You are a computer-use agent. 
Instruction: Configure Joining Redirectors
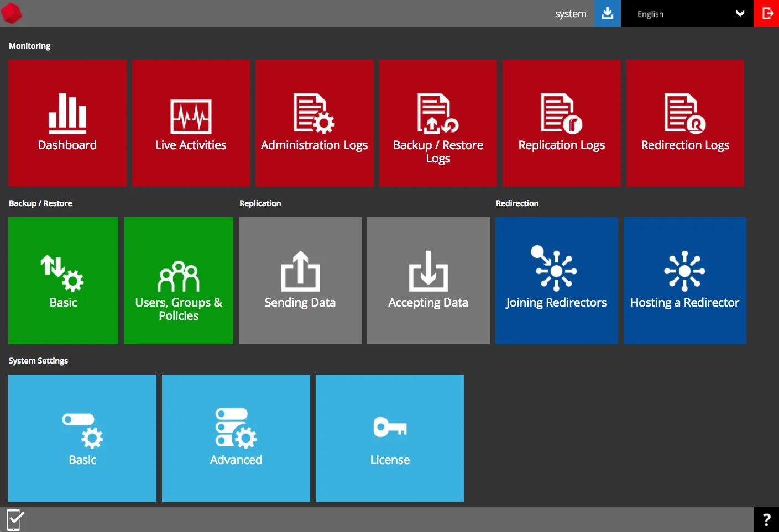tap(556, 280)
